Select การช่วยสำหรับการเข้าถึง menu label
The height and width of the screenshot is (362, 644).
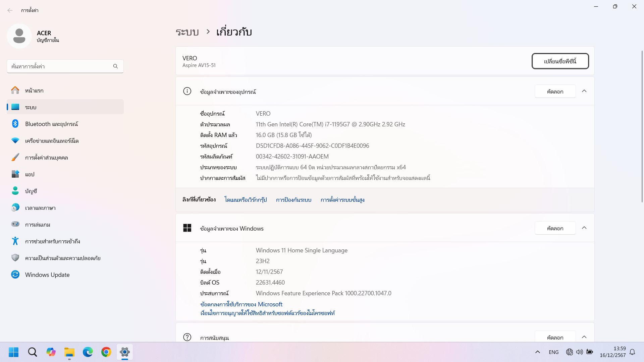(x=52, y=241)
